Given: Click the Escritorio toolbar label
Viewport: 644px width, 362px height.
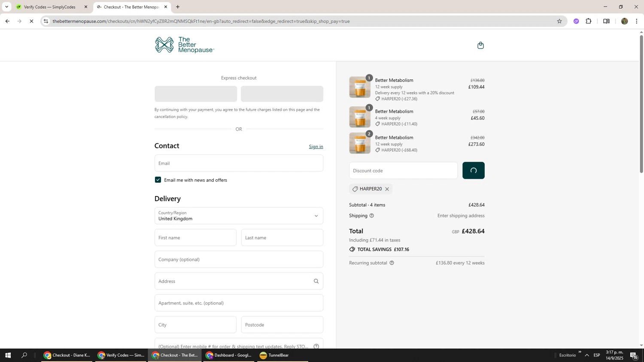Looking at the screenshot, I should (x=568, y=355).
